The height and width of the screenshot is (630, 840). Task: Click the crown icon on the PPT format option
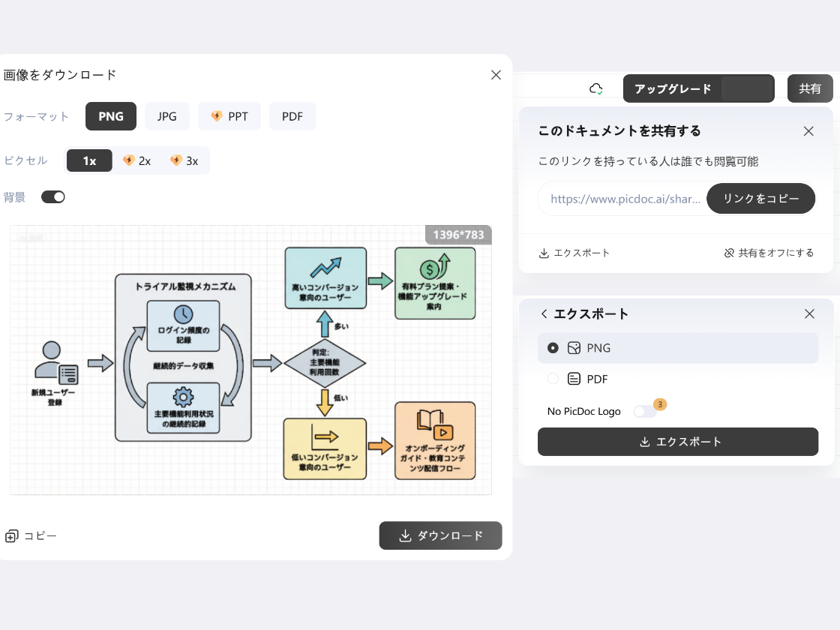point(216,115)
